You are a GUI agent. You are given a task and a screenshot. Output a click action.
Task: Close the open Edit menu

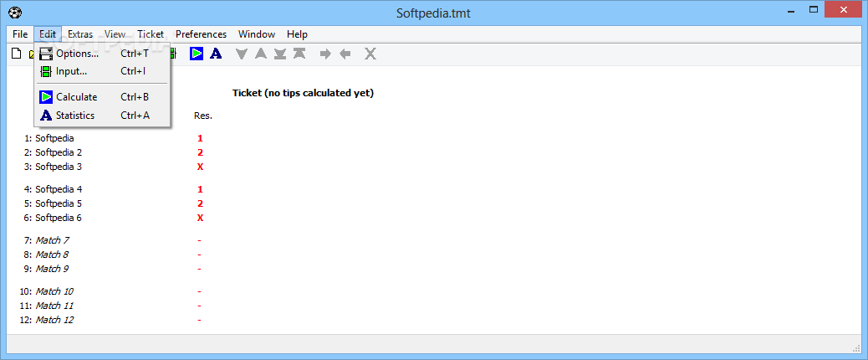[48, 34]
